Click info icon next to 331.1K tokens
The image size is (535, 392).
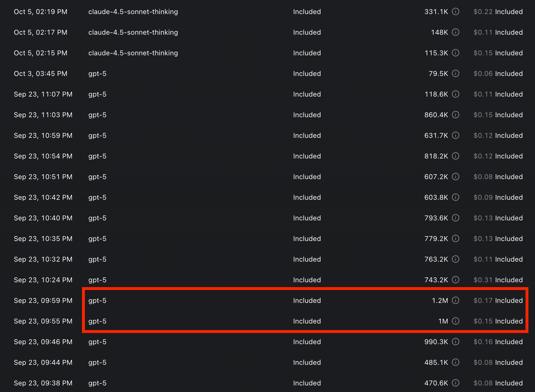[x=456, y=11]
